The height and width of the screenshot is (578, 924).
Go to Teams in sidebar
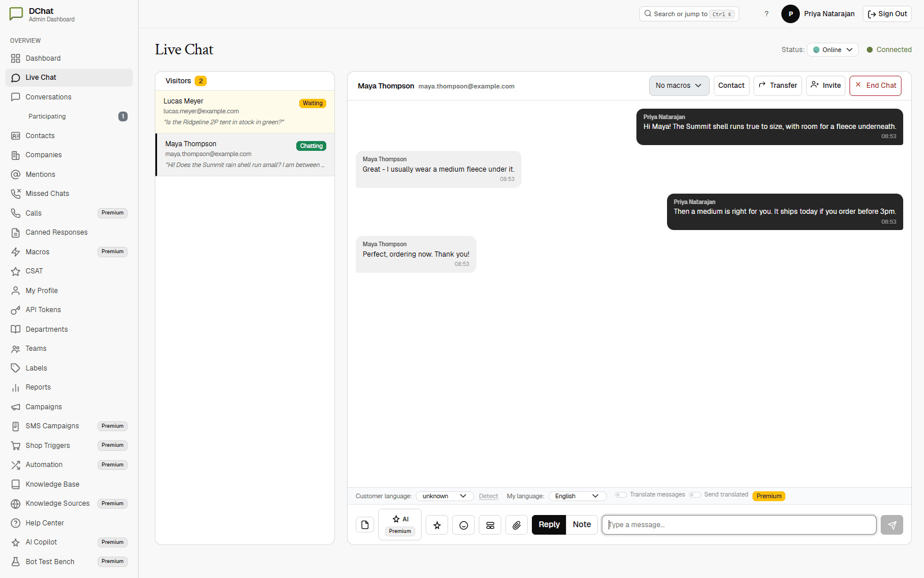point(69,349)
